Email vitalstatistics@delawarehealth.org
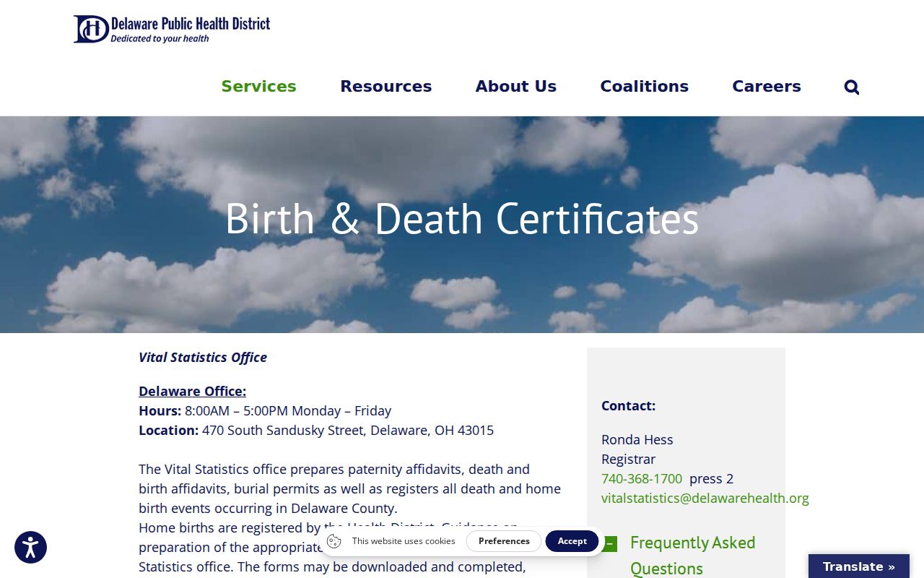Image resolution: width=924 pixels, height=578 pixels. click(x=705, y=498)
